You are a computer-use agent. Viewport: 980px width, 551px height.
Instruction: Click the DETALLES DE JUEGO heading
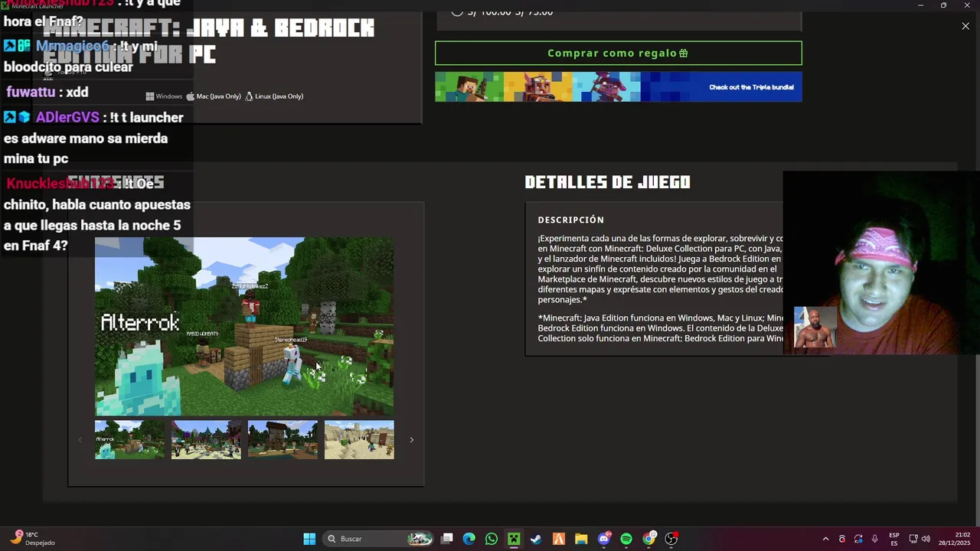607,182
